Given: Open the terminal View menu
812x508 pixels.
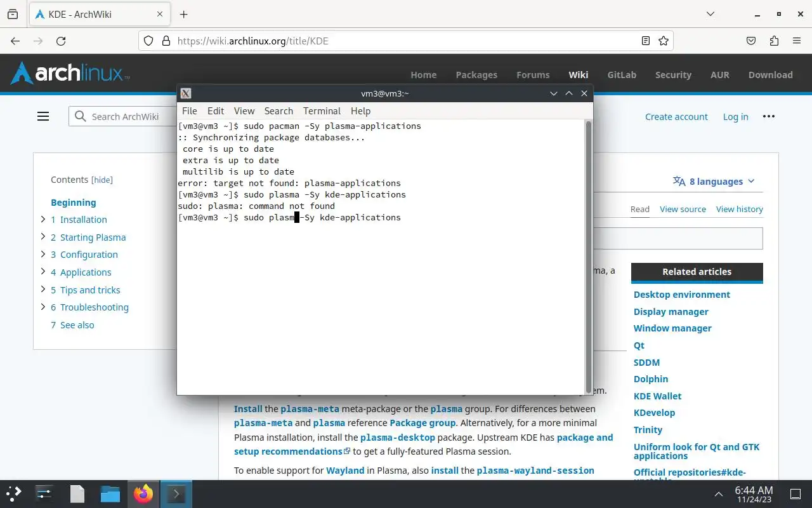Looking at the screenshot, I should tap(244, 110).
